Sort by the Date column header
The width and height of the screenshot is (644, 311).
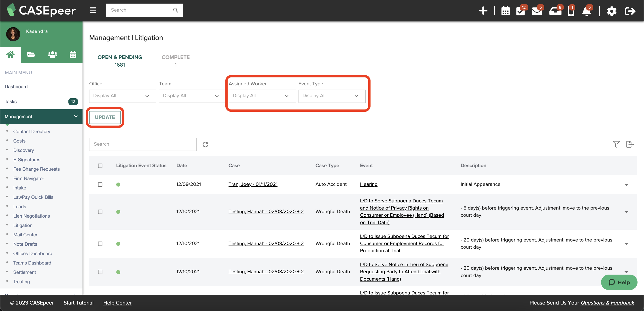[x=182, y=165]
